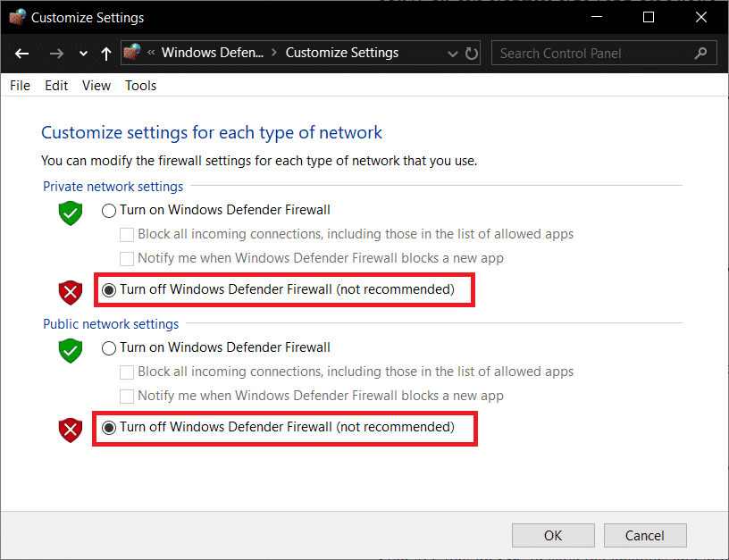The width and height of the screenshot is (729, 560).
Task: Click the Cancel button
Action: tap(645, 535)
